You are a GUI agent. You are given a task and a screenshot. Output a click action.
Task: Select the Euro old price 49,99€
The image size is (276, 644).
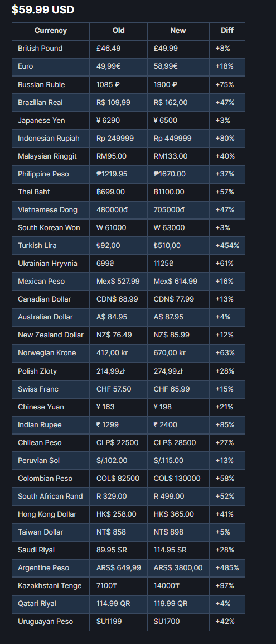[108, 66]
